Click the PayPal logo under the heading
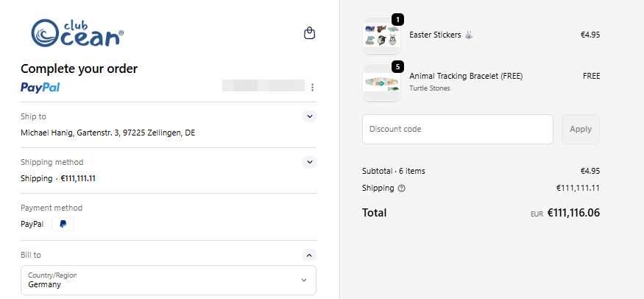The height and width of the screenshot is (299, 644). (x=40, y=88)
